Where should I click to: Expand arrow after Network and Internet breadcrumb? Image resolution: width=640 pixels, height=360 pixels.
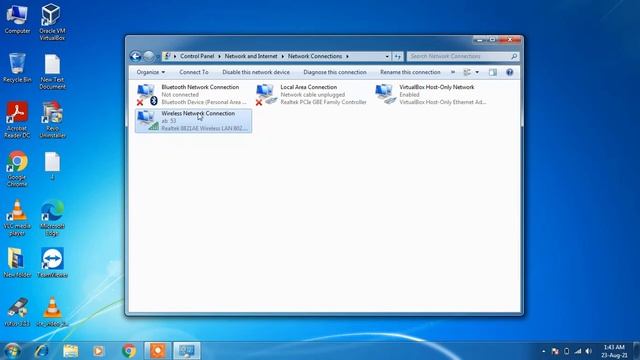click(x=282, y=56)
